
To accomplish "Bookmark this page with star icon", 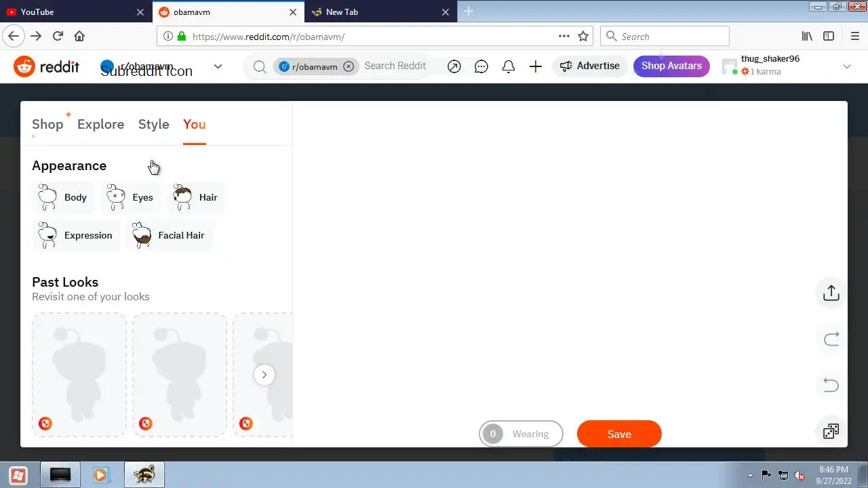I will (583, 37).
